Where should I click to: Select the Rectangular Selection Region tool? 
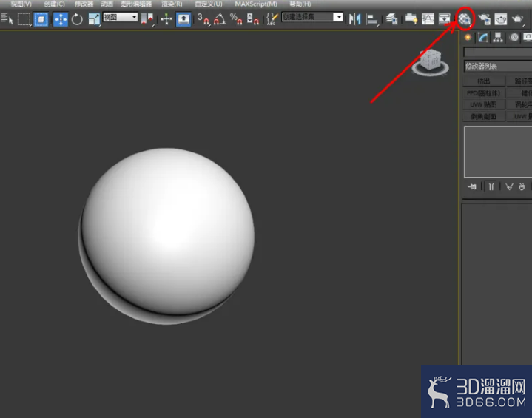24,19
